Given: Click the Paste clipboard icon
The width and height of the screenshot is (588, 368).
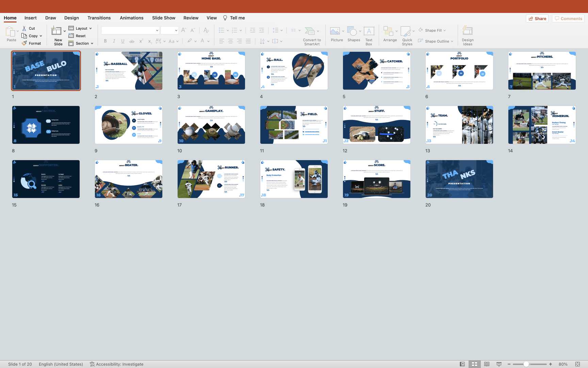Looking at the screenshot, I should (x=10, y=32).
